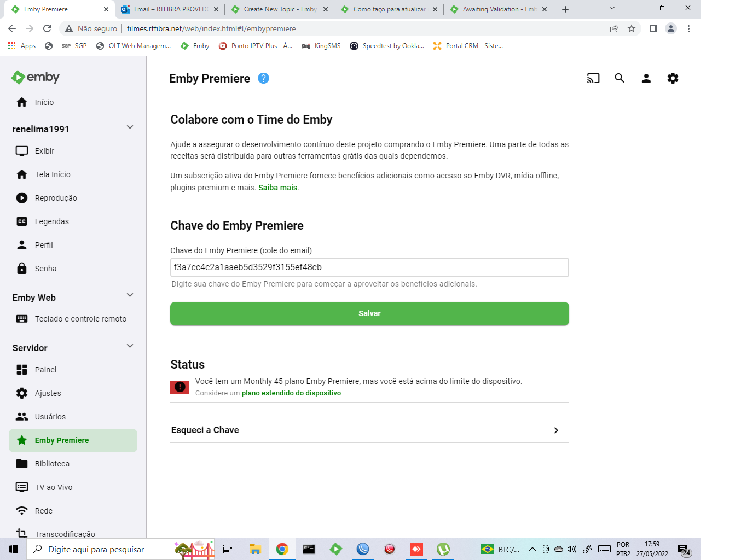Switch to the Awaiting Validation tab
Image resolution: width=741 pixels, height=560 pixels.
point(498,9)
